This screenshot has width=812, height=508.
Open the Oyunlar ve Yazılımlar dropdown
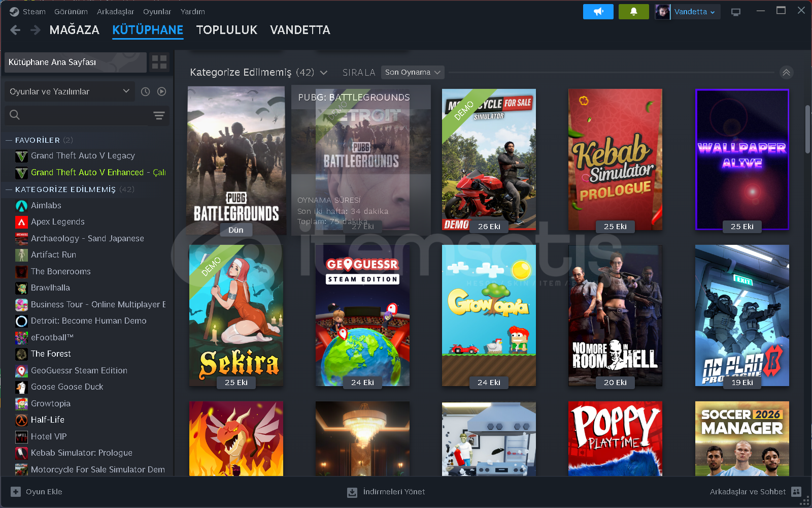[70, 91]
